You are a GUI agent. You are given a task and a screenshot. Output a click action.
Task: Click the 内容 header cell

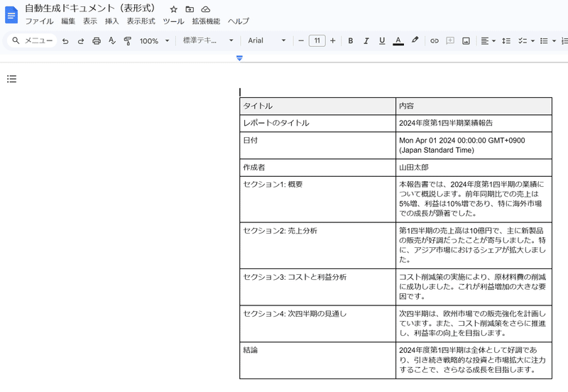pyautogui.click(x=474, y=106)
